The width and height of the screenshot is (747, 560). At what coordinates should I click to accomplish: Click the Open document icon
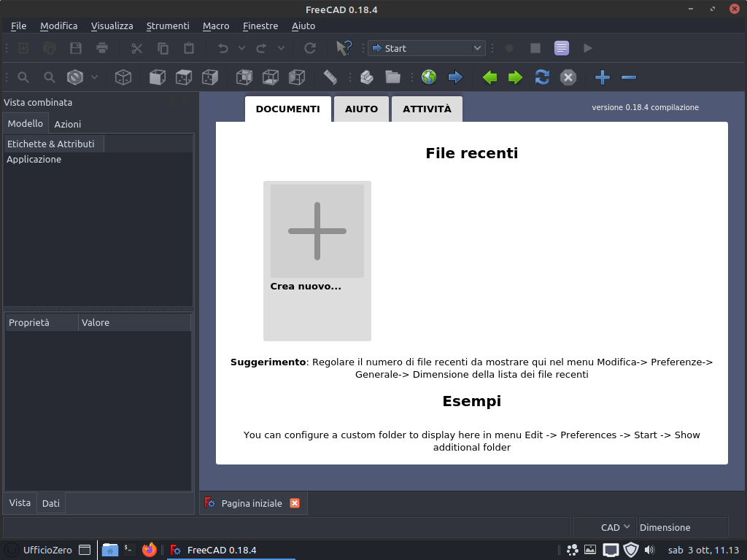click(50, 48)
